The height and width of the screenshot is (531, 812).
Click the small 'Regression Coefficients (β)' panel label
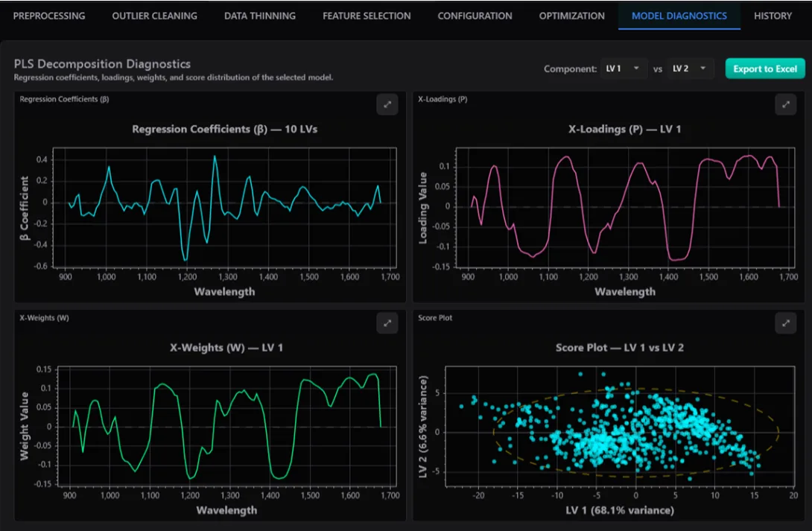[x=64, y=99]
